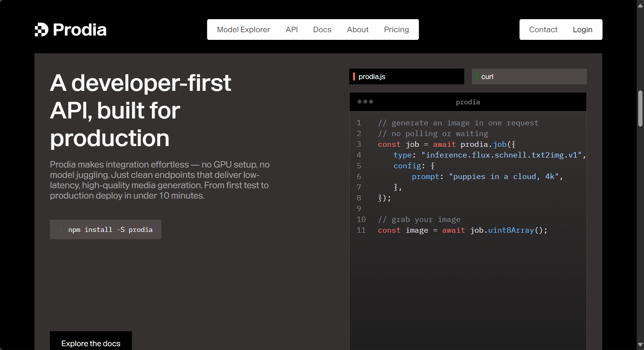This screenshot has width=644, height=350.
Task: Click the vertical scrollbar thumb
Action: (x=640, y=108)
